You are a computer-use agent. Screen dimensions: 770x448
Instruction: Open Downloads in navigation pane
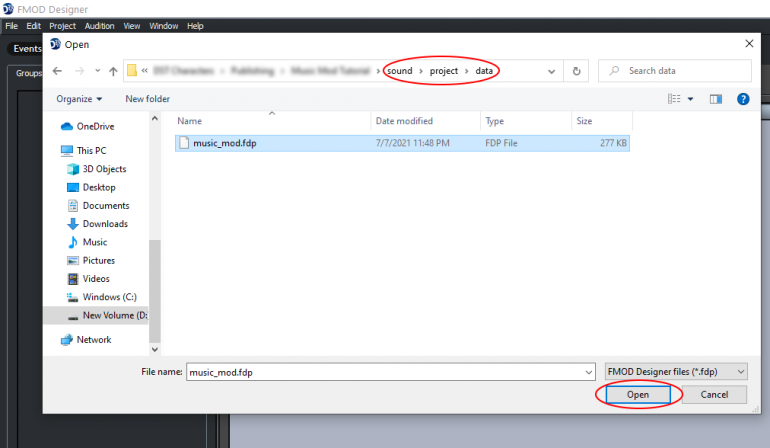tap(97, 224)
